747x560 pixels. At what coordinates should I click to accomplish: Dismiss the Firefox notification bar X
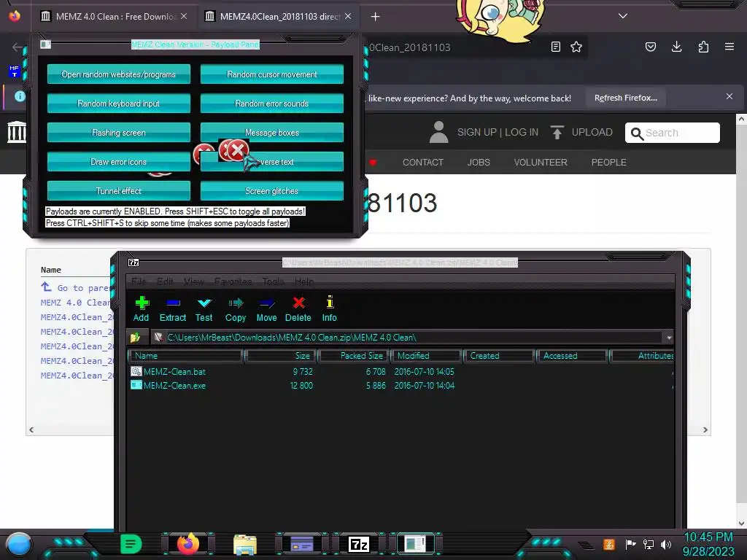point(729,96)
